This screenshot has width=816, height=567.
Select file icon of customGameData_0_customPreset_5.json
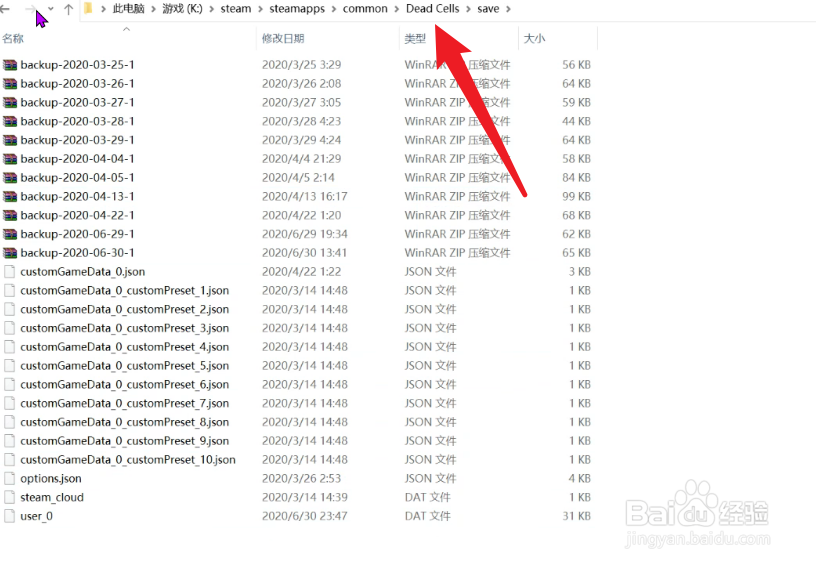click(x=9, y=366)
